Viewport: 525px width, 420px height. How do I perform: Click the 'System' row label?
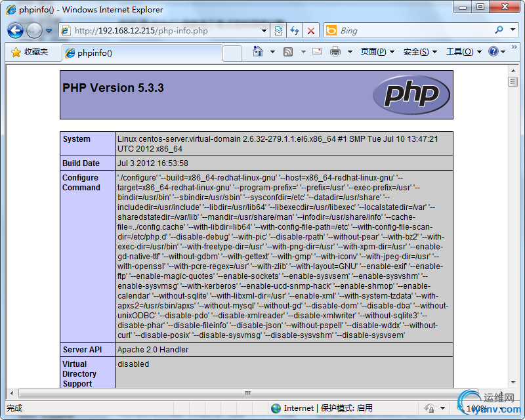[x=77, y=139]
